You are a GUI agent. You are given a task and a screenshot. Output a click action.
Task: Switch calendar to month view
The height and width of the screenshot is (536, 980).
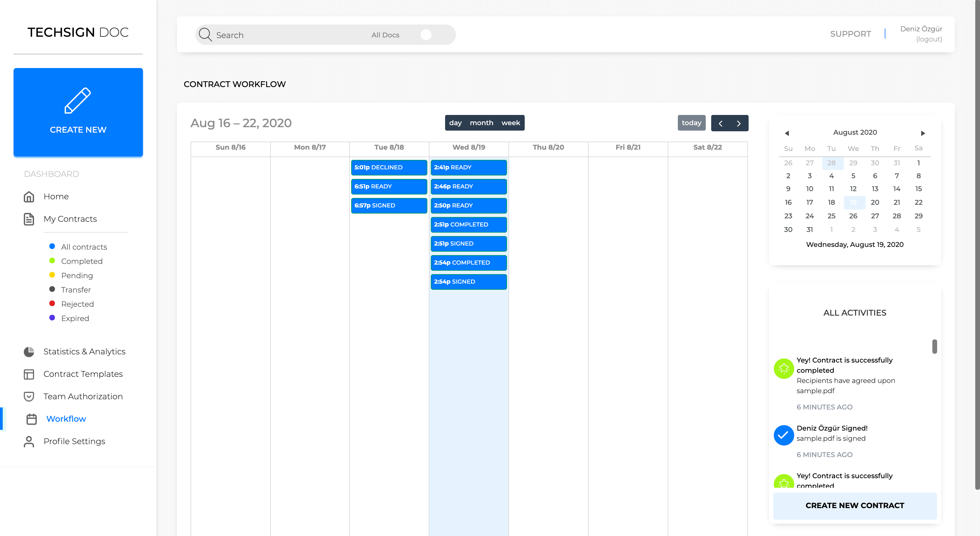tap(481, 123)
